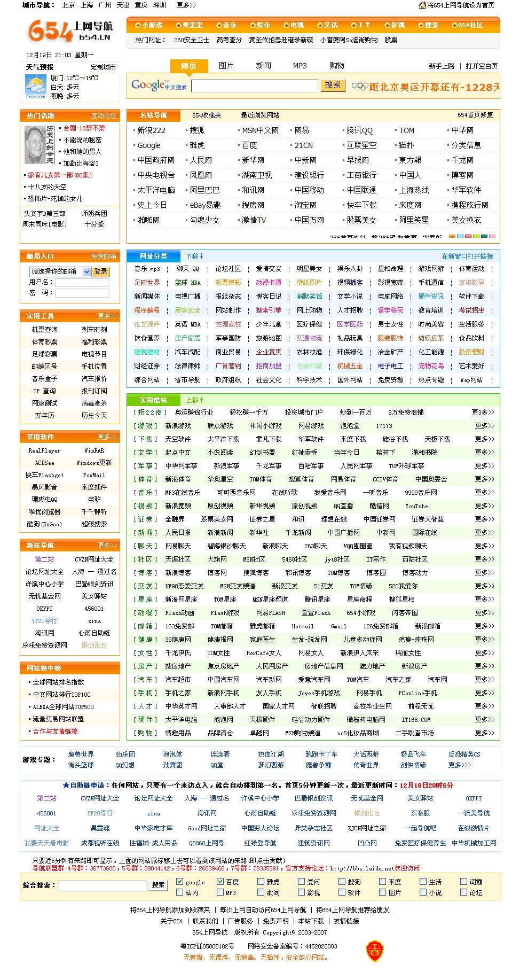520x980 pixels.
Task: Pick the light blue theme color swatch
Action: click(x=460, y=237)
